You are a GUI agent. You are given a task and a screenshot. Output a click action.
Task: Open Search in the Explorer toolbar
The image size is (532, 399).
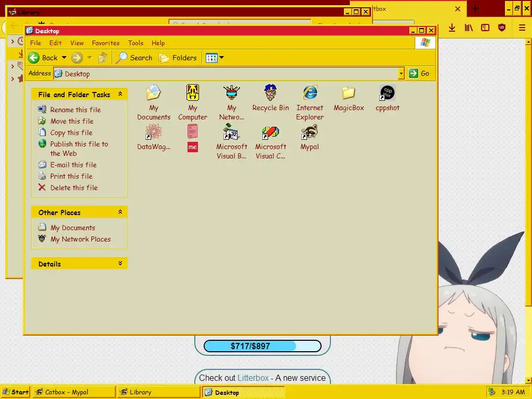[134, 58]
